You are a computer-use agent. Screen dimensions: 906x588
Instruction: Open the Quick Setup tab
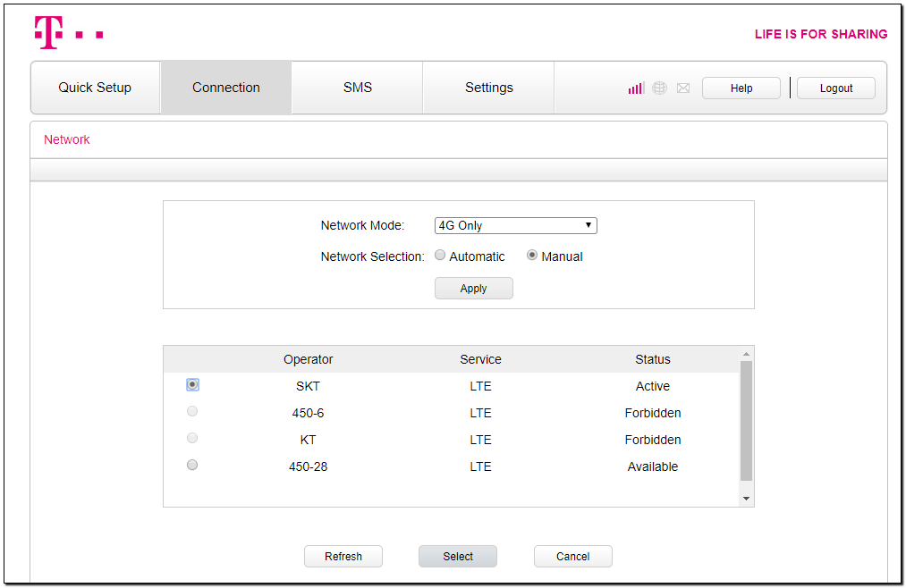tap(95, 88)
